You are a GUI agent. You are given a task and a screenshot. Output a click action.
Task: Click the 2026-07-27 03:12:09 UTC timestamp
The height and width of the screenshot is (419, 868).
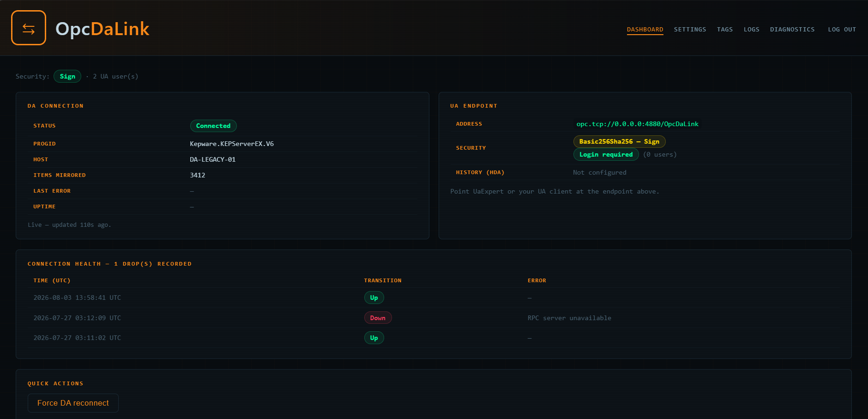pyautogui.click(x=77, y=318)
